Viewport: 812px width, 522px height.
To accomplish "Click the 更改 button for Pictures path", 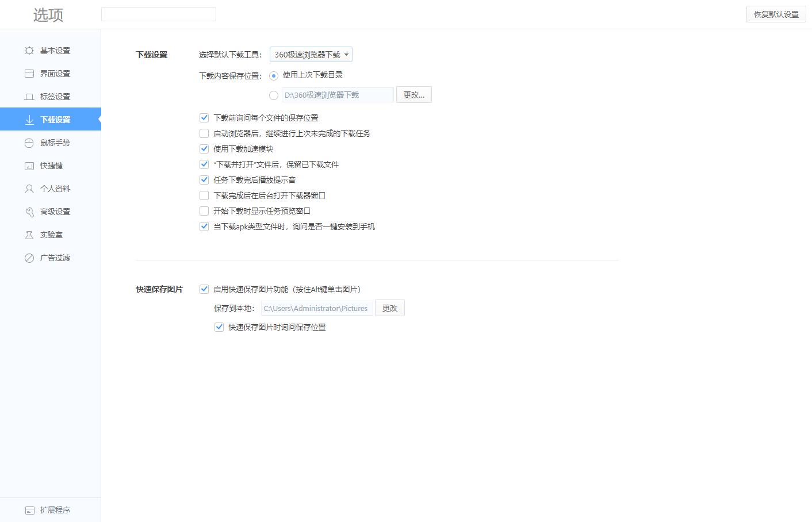I will [389, 308].
